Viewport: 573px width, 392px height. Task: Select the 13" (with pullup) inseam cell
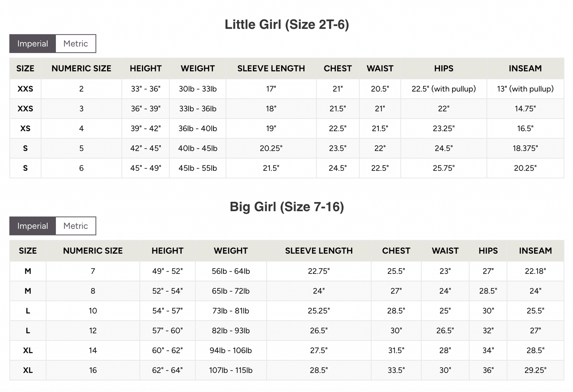point(525,89)
